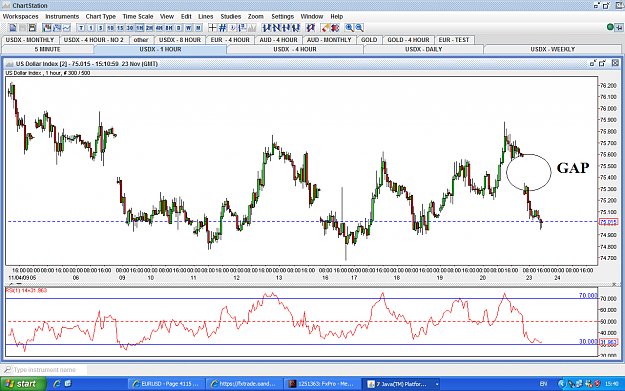
Task: Switch to USDX - 4 HOUR - NO 2 tab
Action: point(94,40)
